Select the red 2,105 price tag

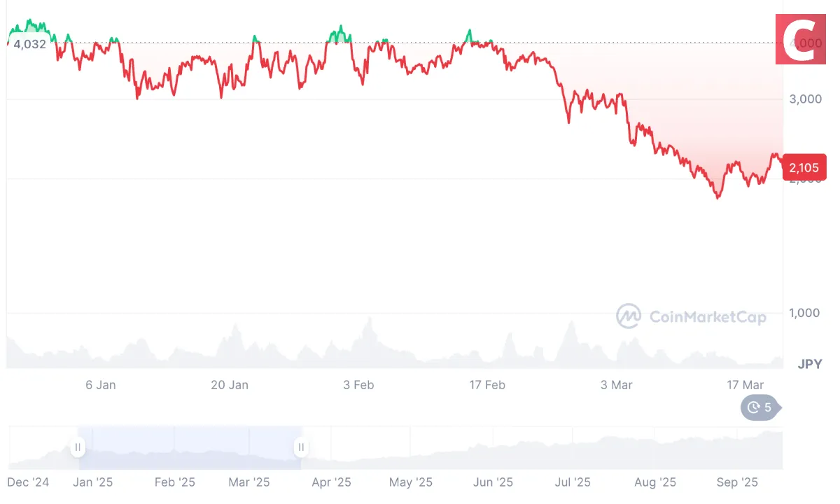click(804, 167)
